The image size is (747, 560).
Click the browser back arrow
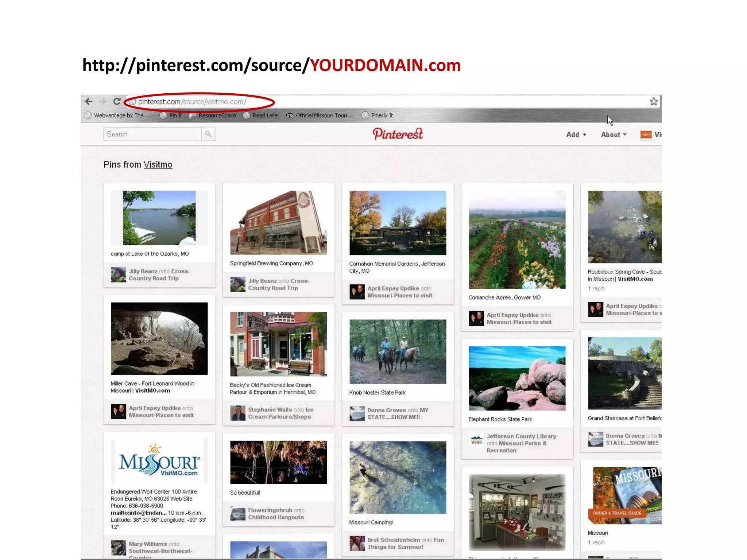click(89, 101)
